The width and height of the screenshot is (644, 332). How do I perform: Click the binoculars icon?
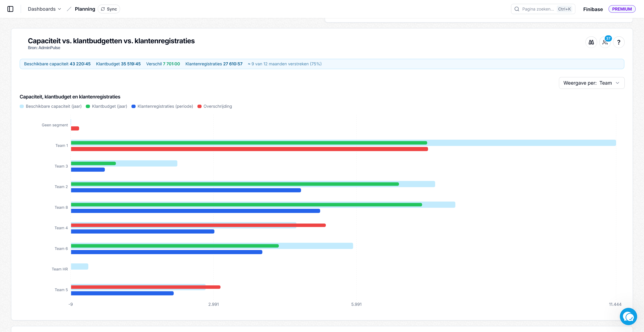(x=591, y=42)
